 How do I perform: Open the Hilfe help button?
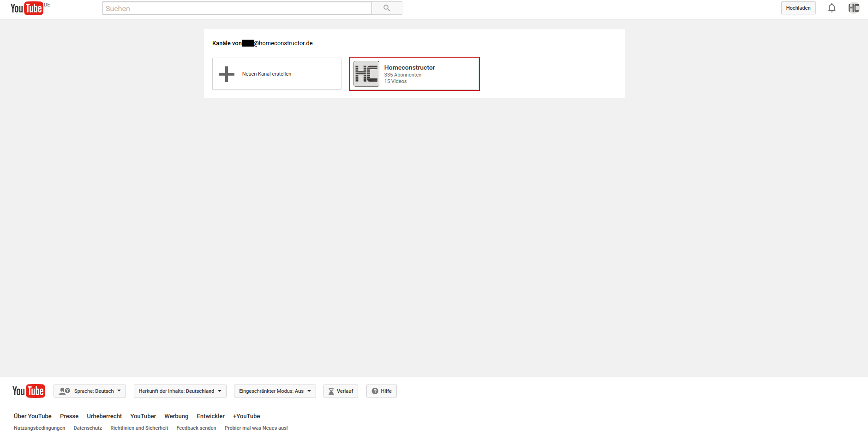tap(382, 391)
